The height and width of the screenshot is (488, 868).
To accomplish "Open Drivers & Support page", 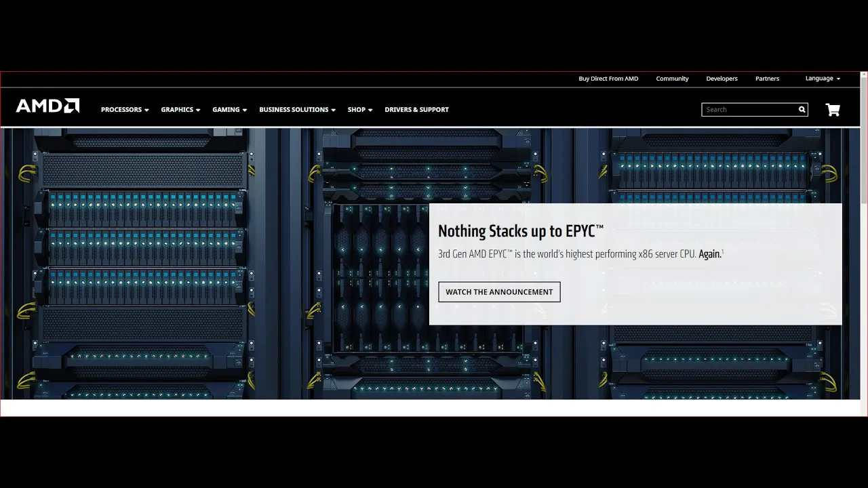I will pyautogui.click(x=416, y=110).
